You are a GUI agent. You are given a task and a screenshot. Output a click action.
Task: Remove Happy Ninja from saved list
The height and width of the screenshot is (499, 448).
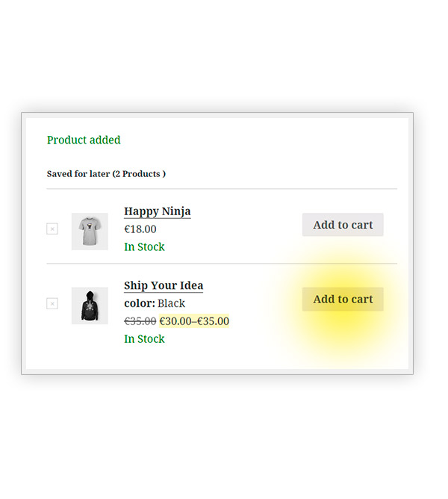[52, 229]
